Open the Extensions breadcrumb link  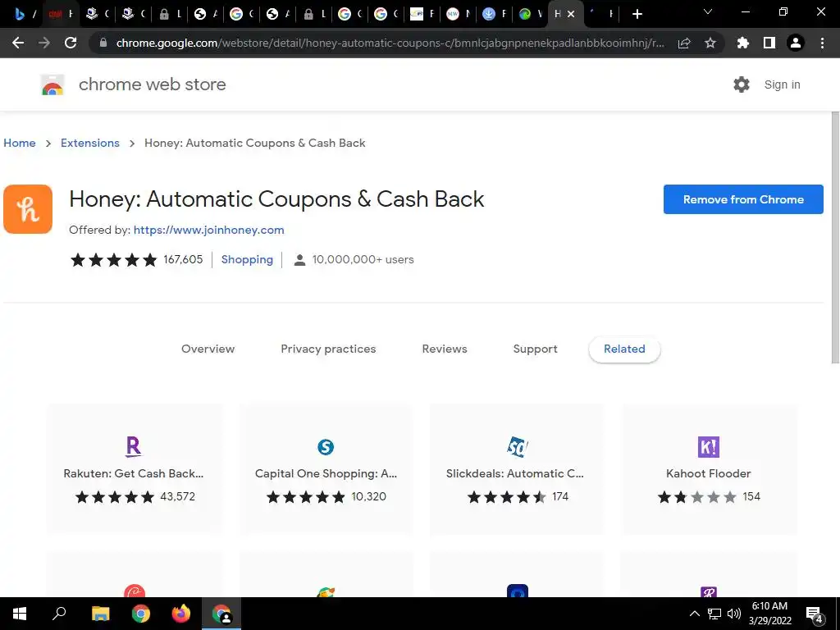pyautogui.click(x=90, y=143)
